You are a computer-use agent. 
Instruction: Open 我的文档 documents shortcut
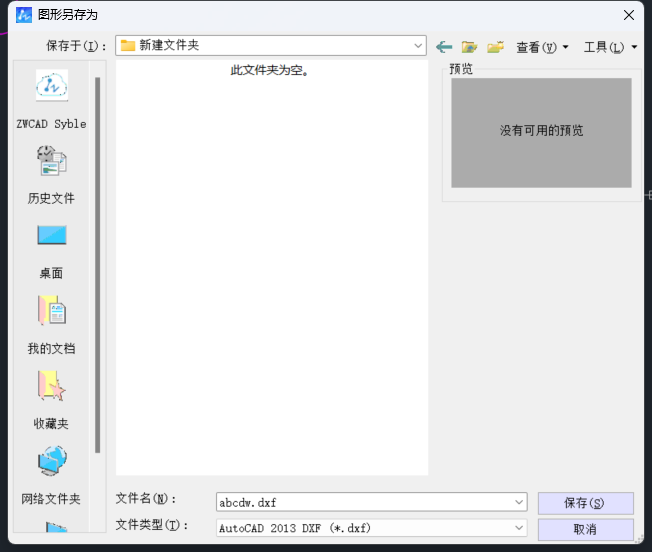click(52, 325)
